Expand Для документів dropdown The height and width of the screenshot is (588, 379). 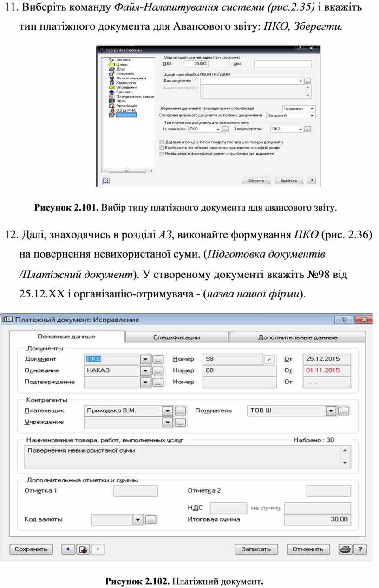[x=301, y=81]
